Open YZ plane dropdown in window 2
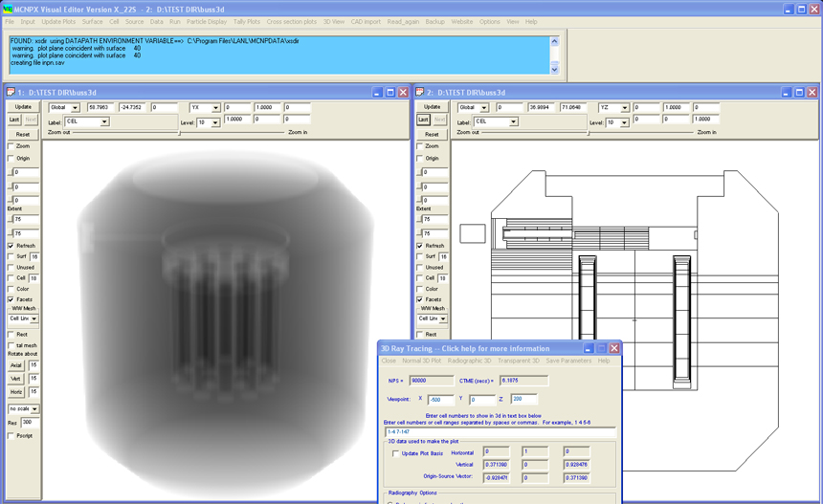823x504 pixels. click(625, 107)
